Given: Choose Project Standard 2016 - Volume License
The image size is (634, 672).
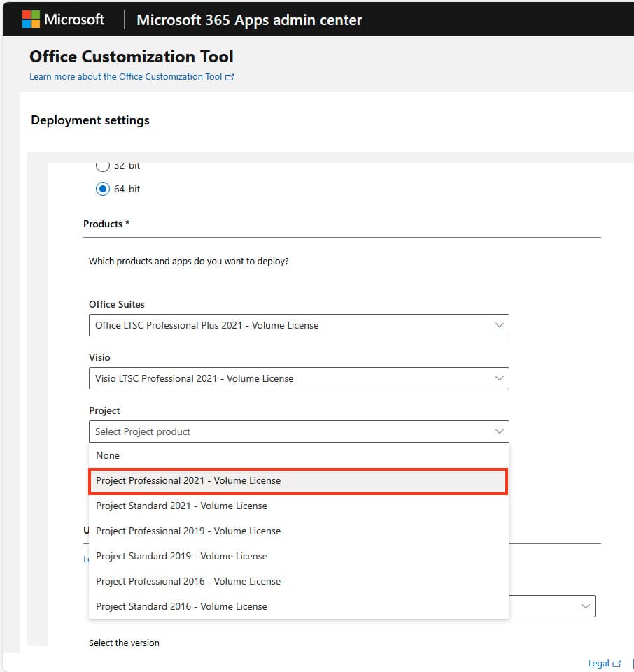Looking at the screenshot, I should click(181, 606).
